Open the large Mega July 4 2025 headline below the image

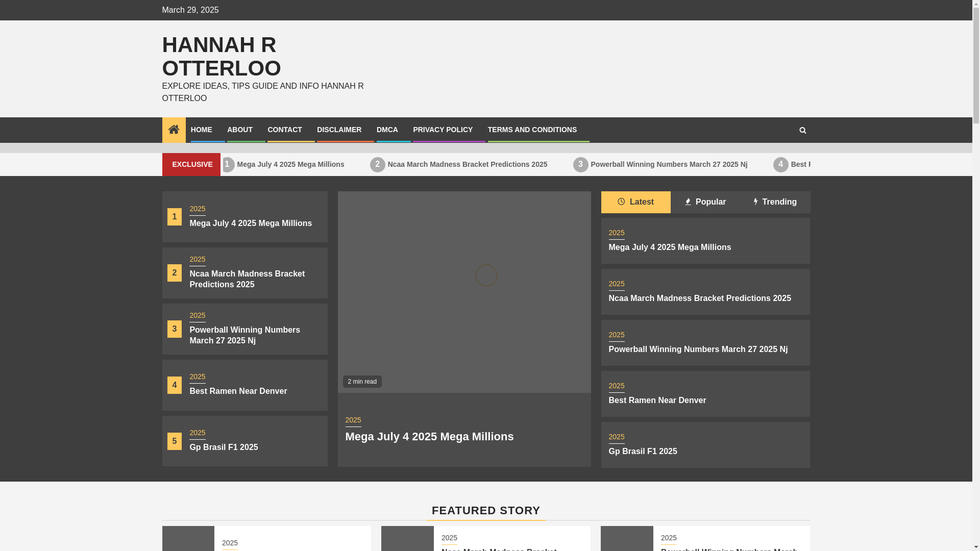(x=429, y=437)
